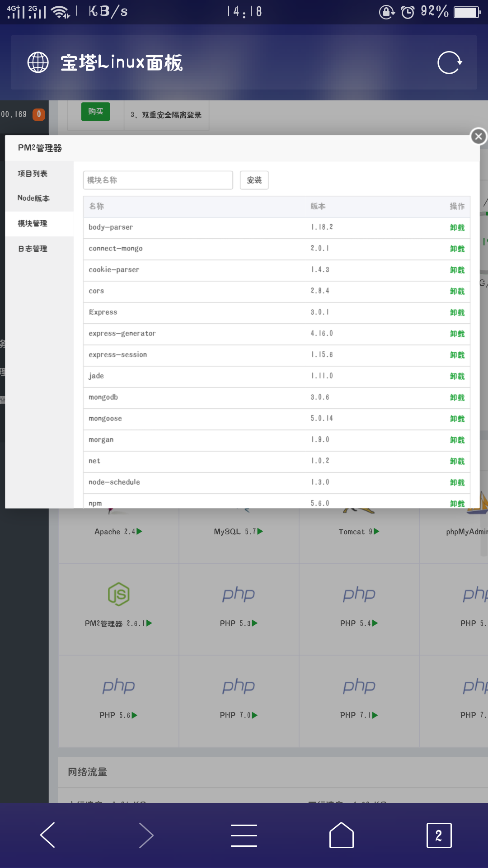This screenshot has height=868, width=488.
Task: Uninstall cors module
Action: tap(457, 291)
